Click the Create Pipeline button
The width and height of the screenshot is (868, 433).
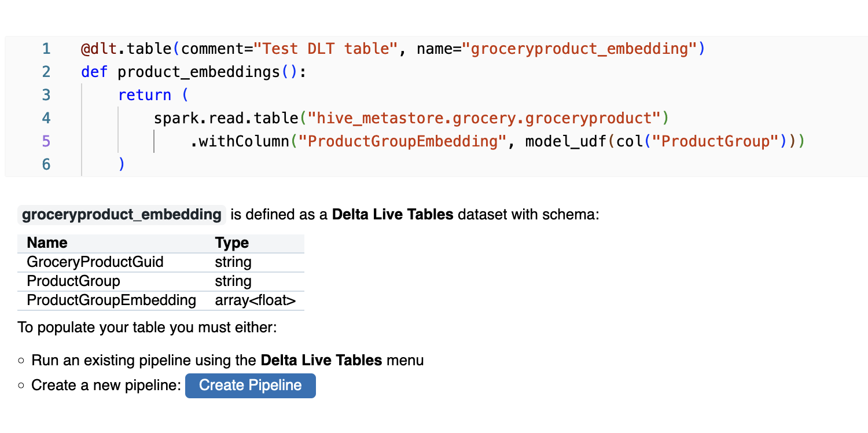pos(250,386)
